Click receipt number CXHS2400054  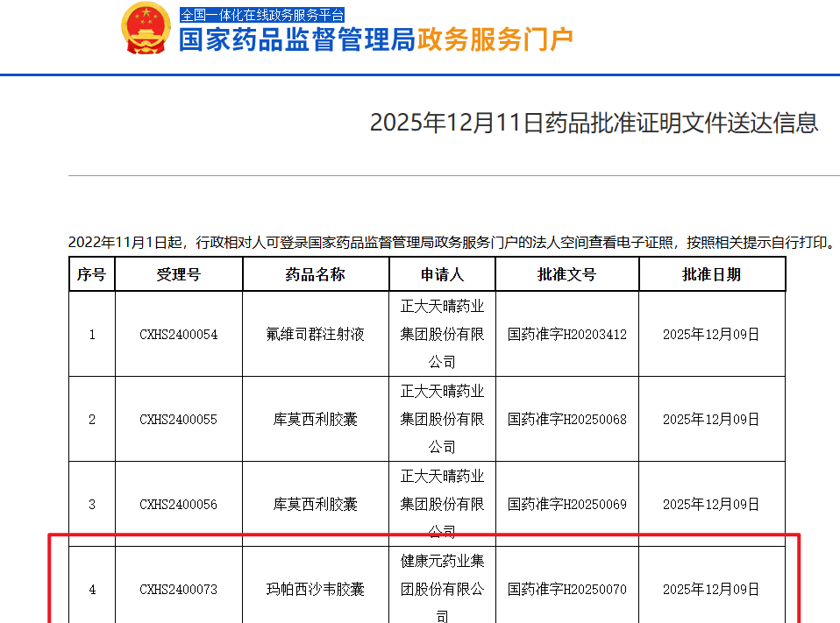[178, 335]
